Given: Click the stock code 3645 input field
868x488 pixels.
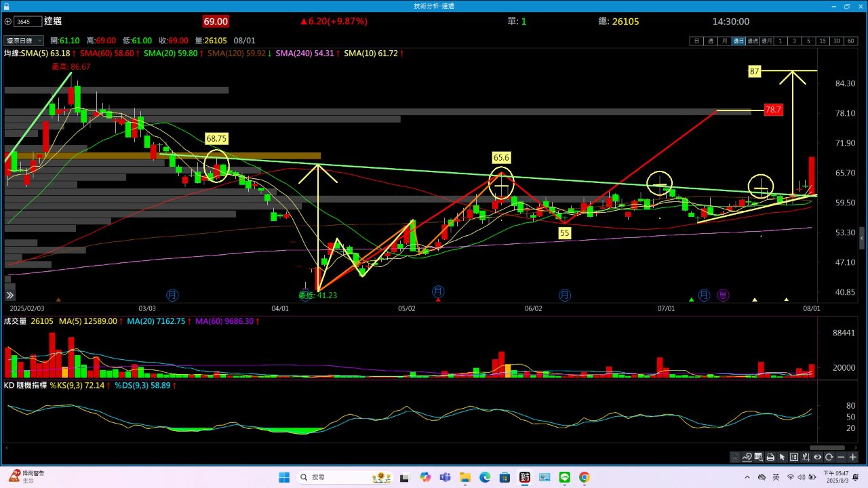Looking at the screenshot, I should tap(26, 22).
